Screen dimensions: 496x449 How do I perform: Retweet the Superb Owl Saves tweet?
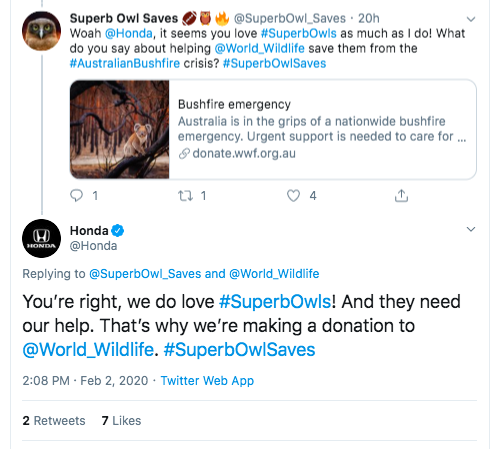click(185, 196)
